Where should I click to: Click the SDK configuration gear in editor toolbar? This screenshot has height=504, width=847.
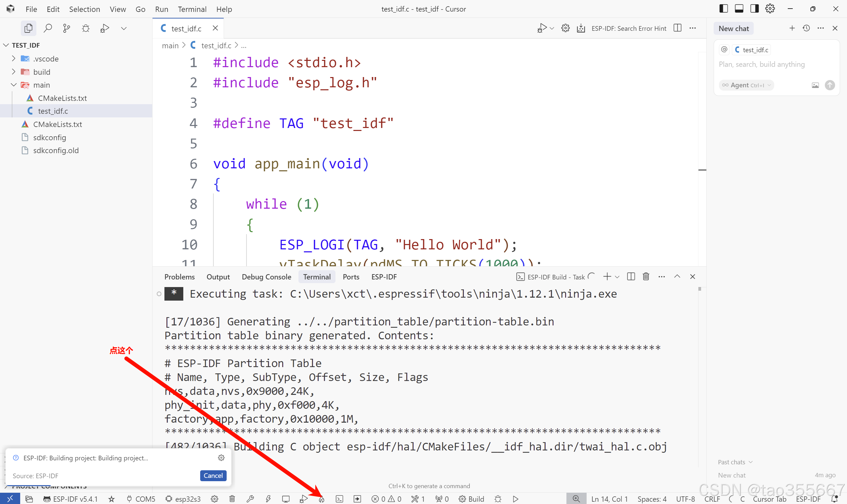click(565, 28)
